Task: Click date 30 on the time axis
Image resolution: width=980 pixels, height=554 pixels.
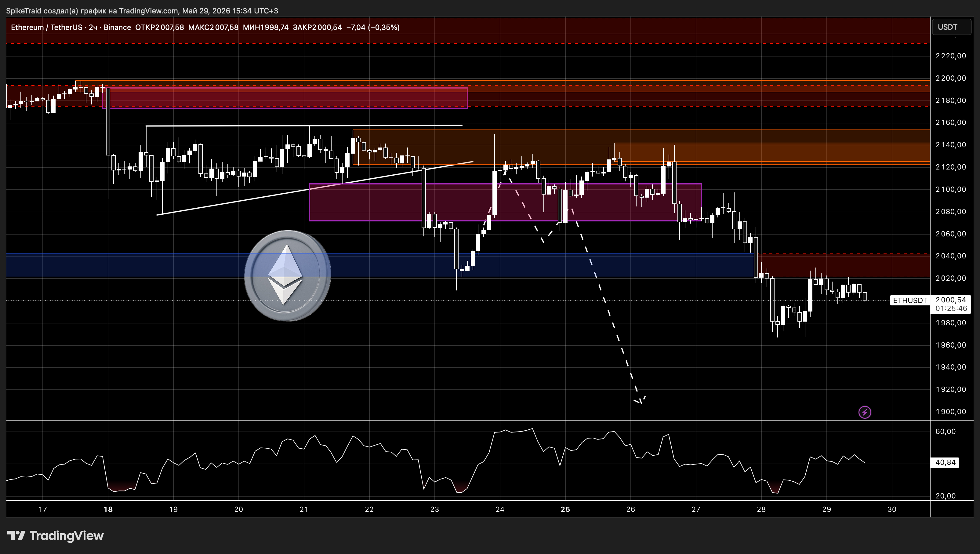Action: pos(892,509)
